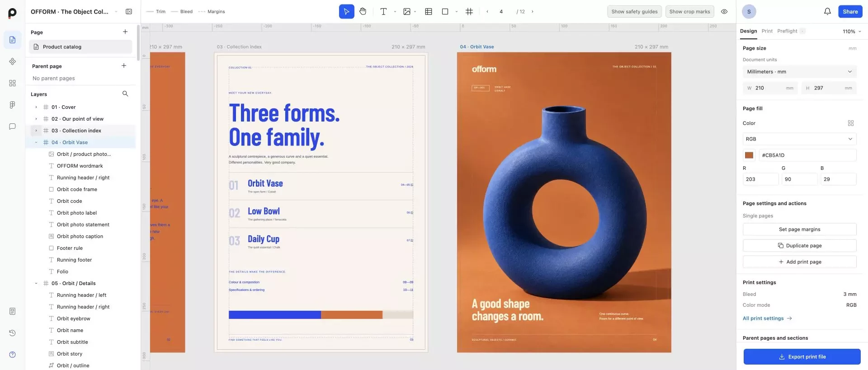Toggle the Margins guide display
This screenshot has width=868, height=370.
pyautogui.click(x=212, y=12)
